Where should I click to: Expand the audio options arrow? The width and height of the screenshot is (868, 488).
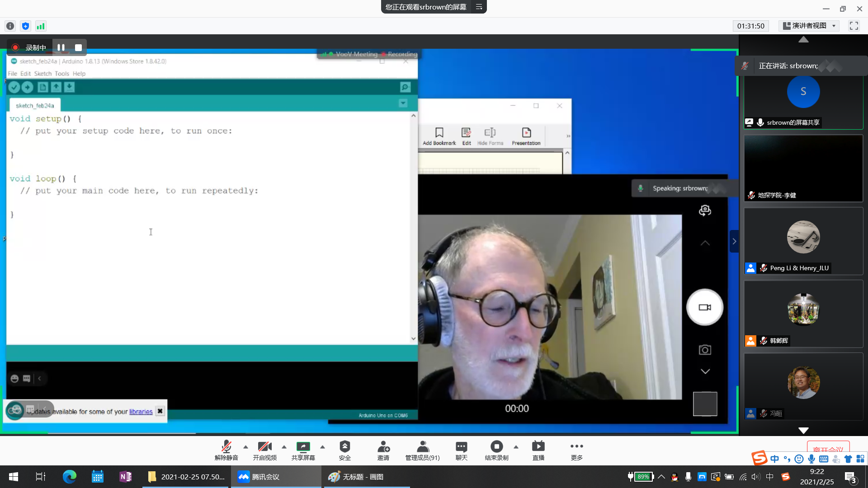click(x=245, y=447)
